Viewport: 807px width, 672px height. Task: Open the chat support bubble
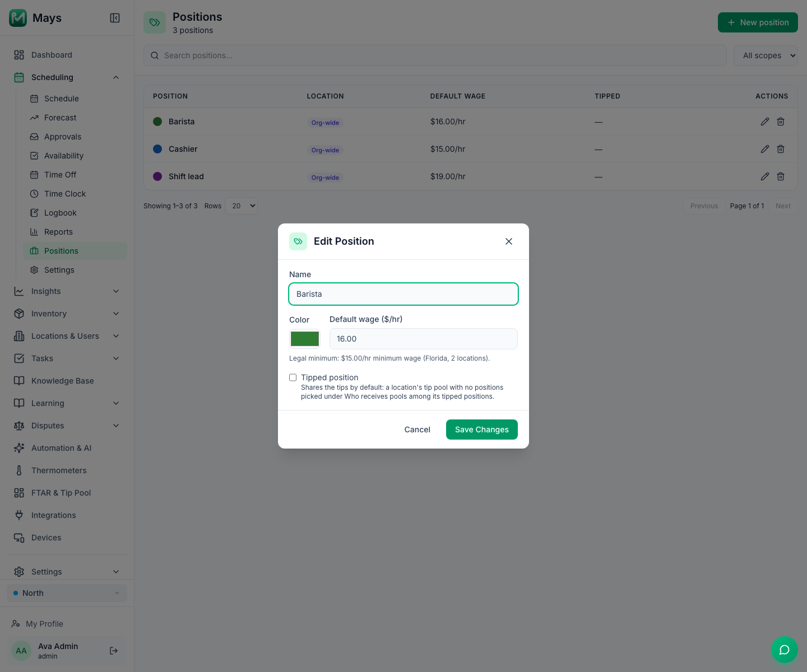coord(785,650)
